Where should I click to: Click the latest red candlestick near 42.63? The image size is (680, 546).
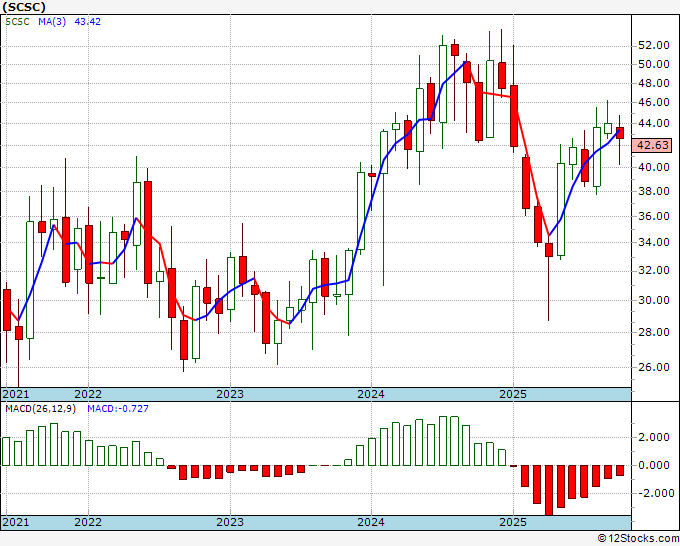pos(620,133)
